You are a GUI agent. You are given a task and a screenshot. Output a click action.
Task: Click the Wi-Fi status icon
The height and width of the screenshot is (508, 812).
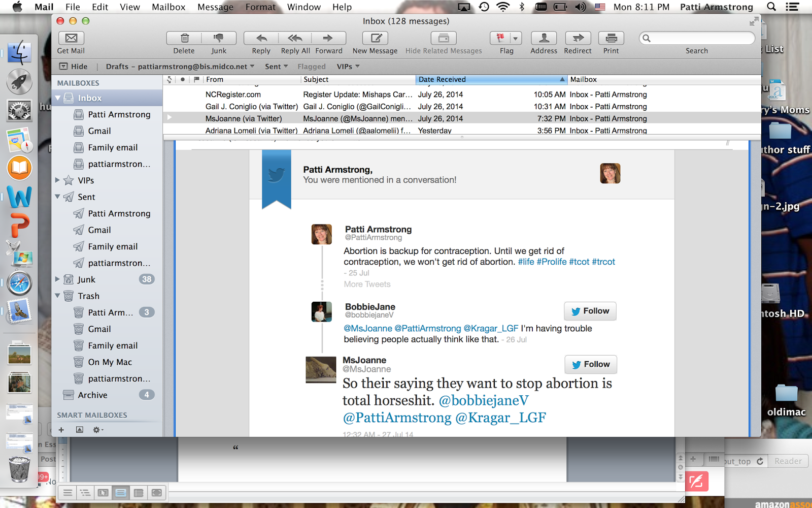[x=503, y=7]
